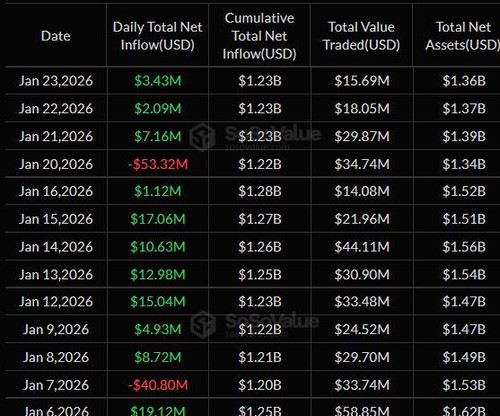Click the $17.06M inflow on Jan 15
This screenshot has height=416, width=500.
[x=158, y=219]
